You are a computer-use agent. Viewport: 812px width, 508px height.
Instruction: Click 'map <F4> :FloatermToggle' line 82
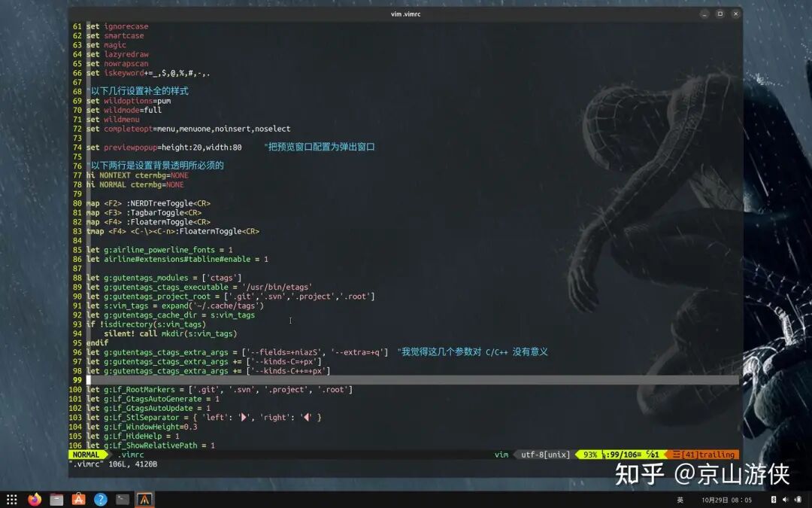pyautogui.click(x=149, y=222)
